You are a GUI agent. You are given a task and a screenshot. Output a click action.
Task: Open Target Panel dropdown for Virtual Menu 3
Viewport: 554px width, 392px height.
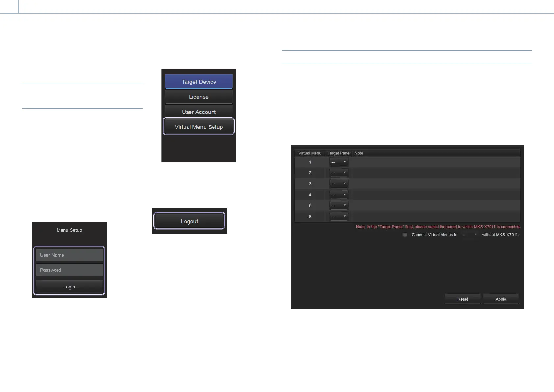[339, 184]
